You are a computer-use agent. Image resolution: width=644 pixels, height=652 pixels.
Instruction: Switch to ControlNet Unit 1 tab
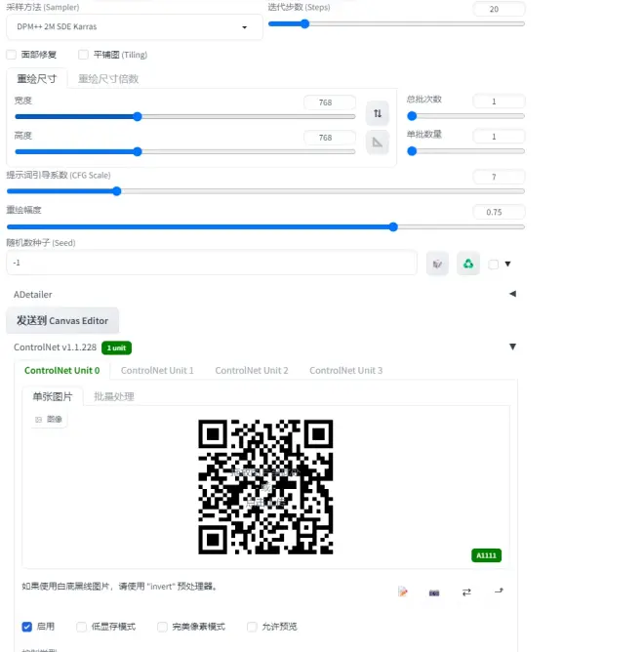click(157, 370)
